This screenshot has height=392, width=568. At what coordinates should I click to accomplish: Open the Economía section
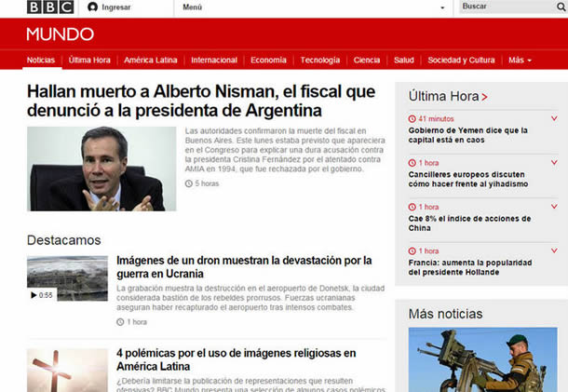point(268,61)
